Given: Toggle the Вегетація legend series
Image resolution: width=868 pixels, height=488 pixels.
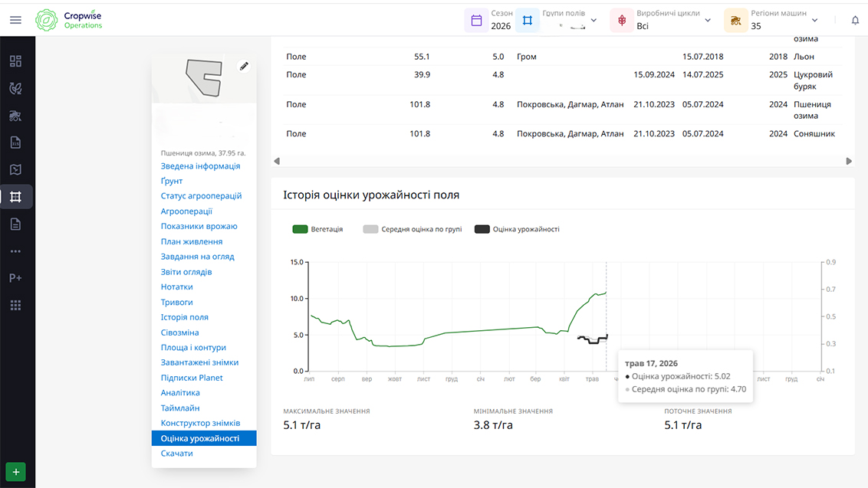Looking at the screenshot, I should click(x=317, y=229).
